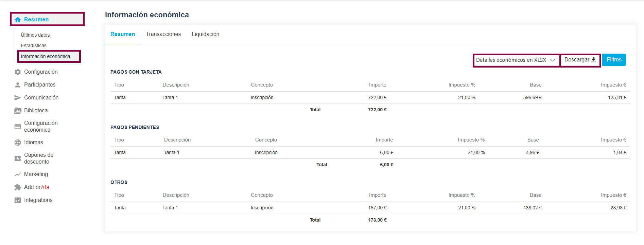Click the Comunicación paper plane icon
This screenshot has height=245, width=644.
click(18, 98)
